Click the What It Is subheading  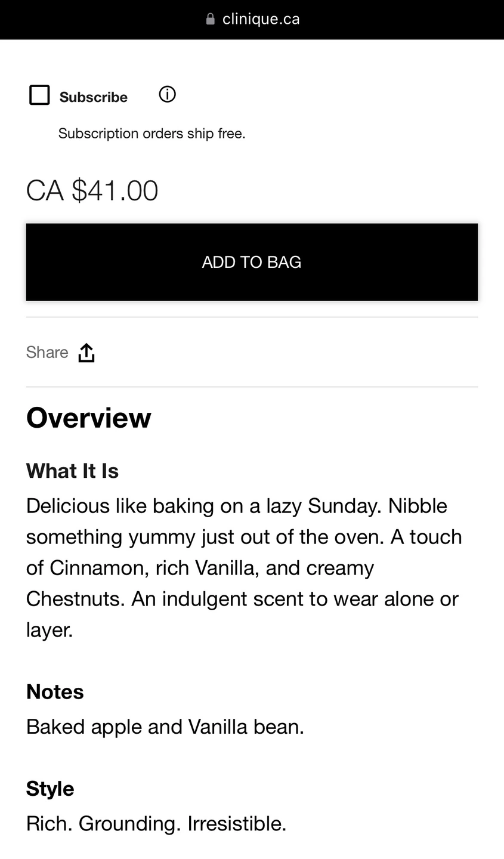tap(73, 471)
